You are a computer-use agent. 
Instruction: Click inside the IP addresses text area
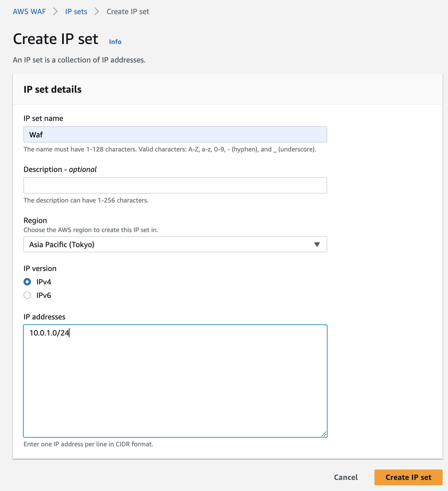coord(175,381)
